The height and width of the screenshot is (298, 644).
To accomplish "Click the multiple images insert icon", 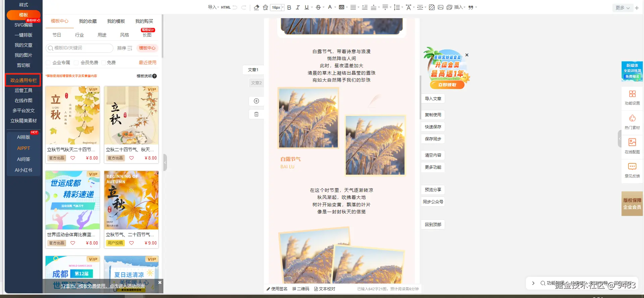I will (x=449, y=7).
